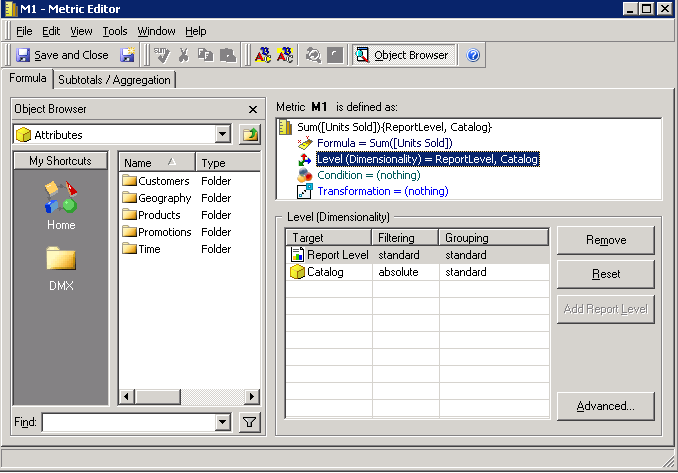Click the Remove button
The width and height of the screenshot is (678, 473).
point(605,240)
